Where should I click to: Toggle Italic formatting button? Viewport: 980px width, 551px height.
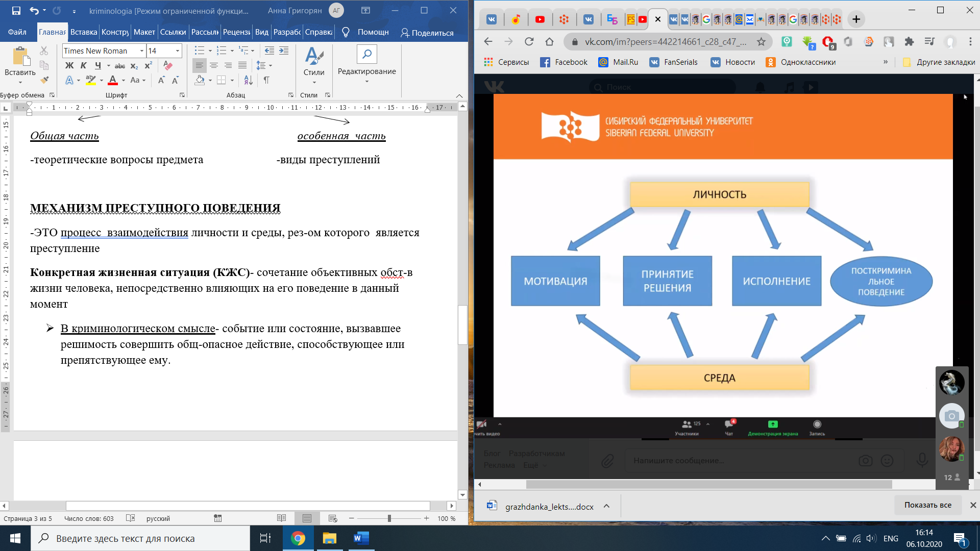tap(84, 65)
